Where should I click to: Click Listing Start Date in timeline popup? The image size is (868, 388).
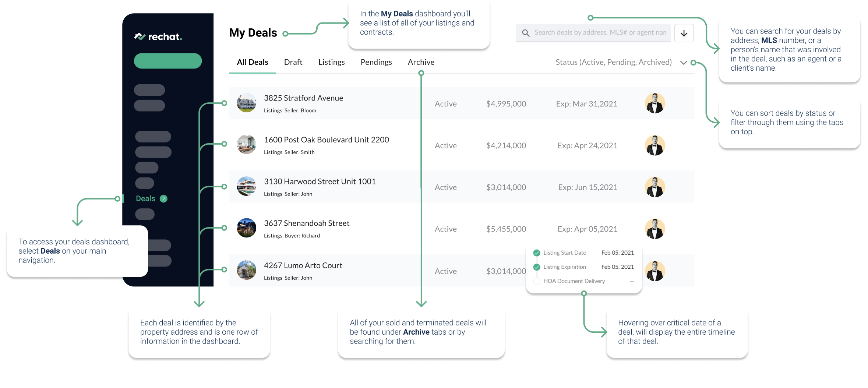coord(565,253)
